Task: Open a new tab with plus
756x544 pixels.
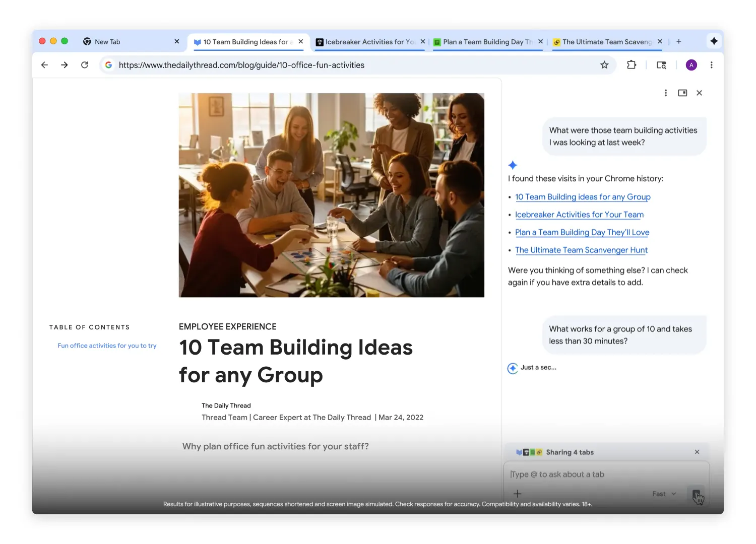Action: [x=679, y=42]
